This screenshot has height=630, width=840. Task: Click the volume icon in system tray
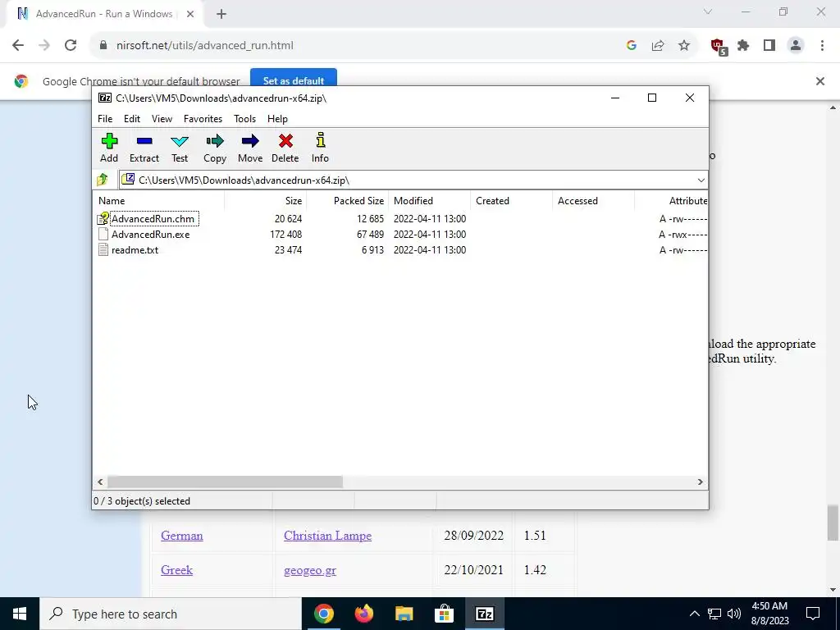(734, 614)
